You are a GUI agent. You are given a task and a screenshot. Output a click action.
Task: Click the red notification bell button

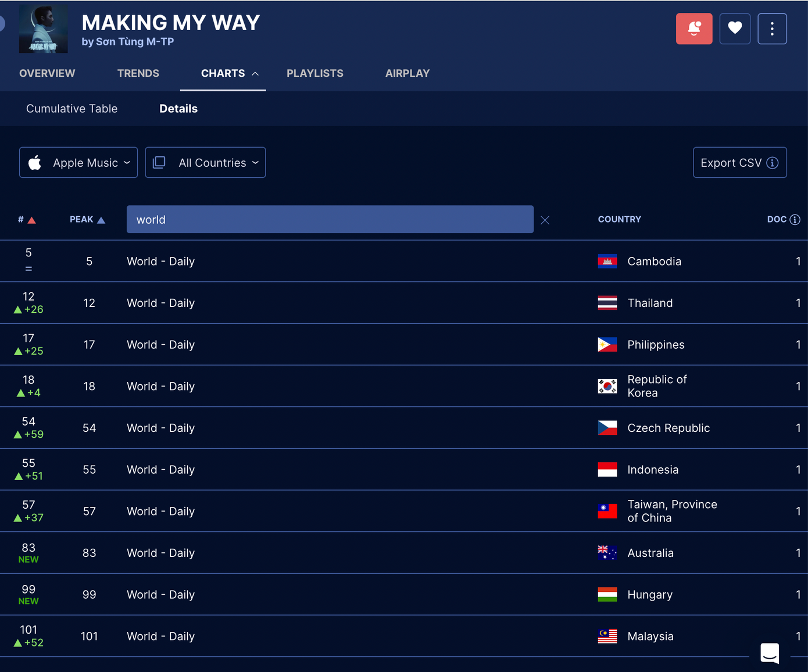click(x=693, y=28)
